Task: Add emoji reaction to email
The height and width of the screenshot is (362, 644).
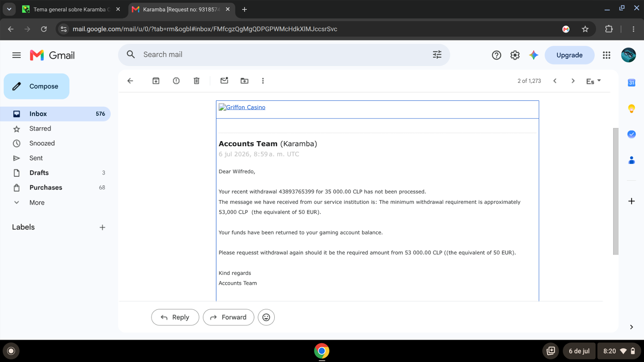Action: 266,317
